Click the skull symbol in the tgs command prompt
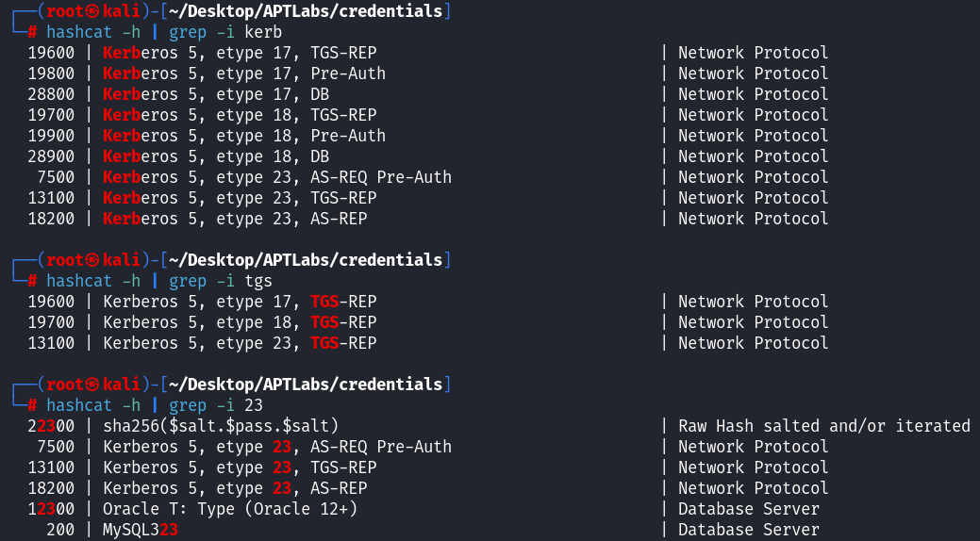 click(90, 260)
